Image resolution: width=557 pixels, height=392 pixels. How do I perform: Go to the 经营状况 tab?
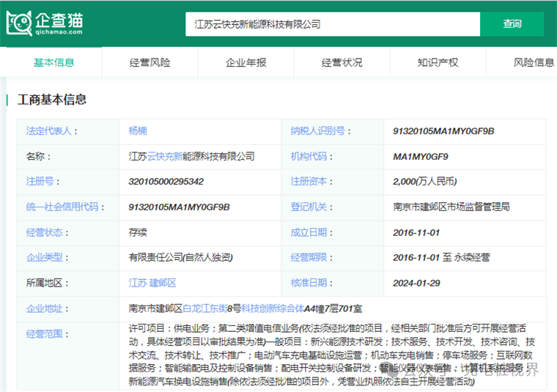pos(342,62)
